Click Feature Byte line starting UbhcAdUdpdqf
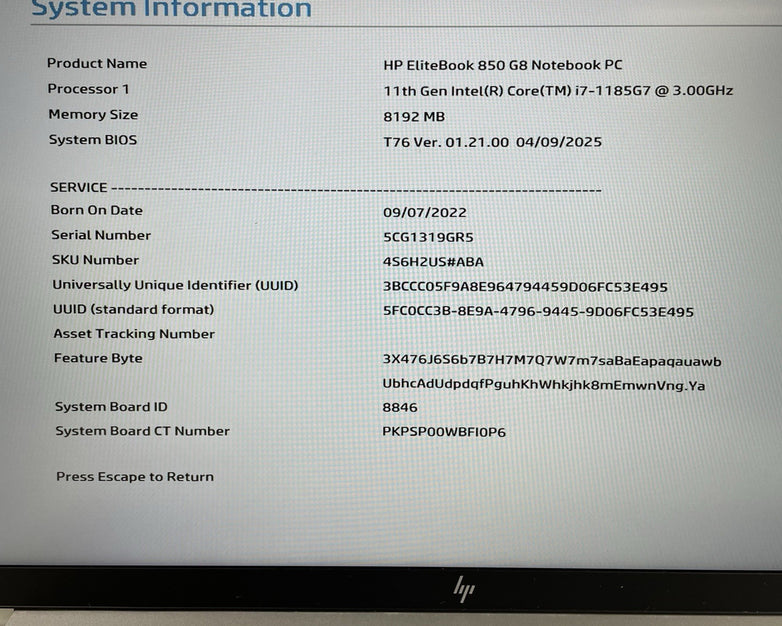The image size is (782, 626). [544, 385]
